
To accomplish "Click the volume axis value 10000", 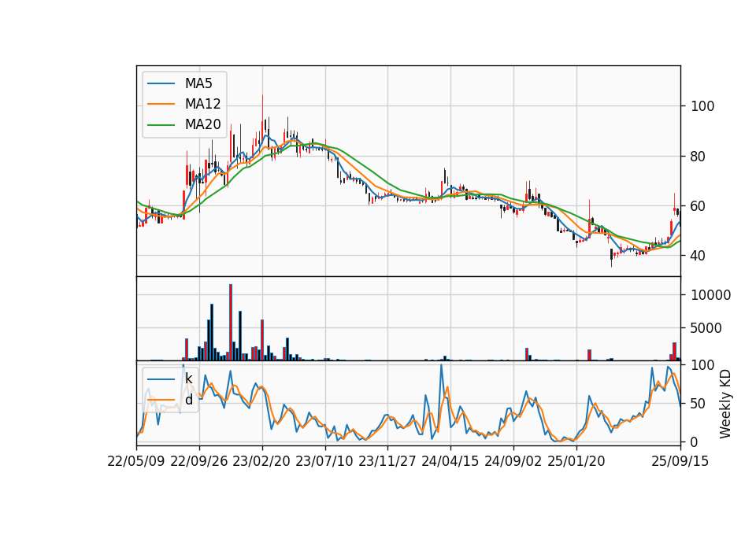I will (710, 295).
